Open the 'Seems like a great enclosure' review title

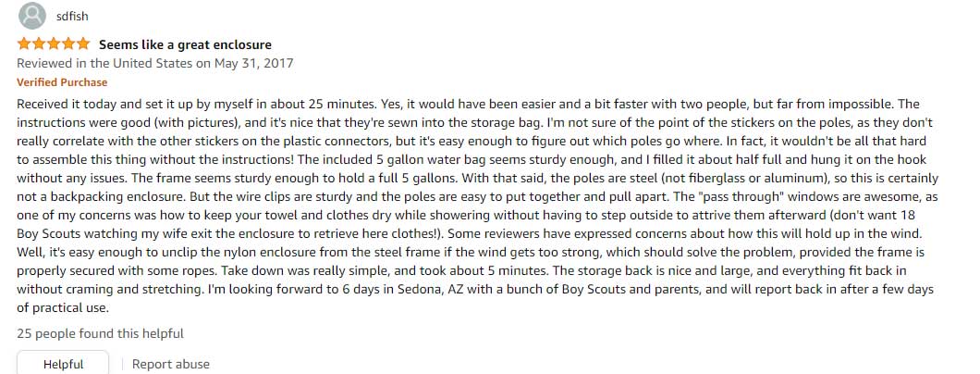tap(185, 44)
